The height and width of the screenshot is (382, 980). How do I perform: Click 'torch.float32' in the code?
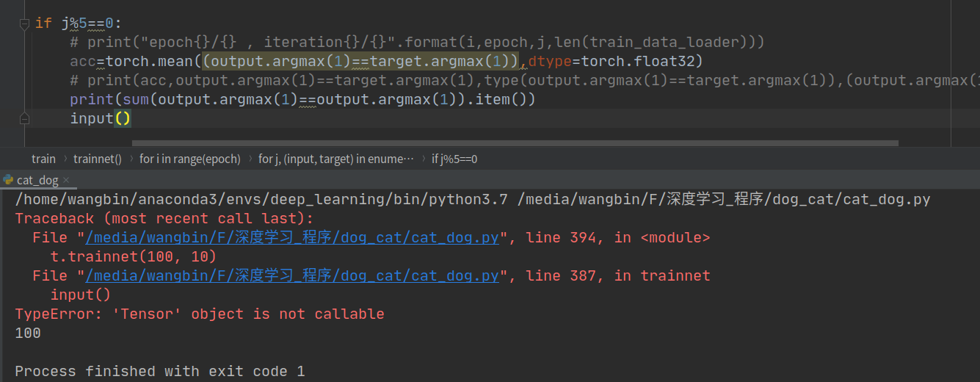[638, 61]
